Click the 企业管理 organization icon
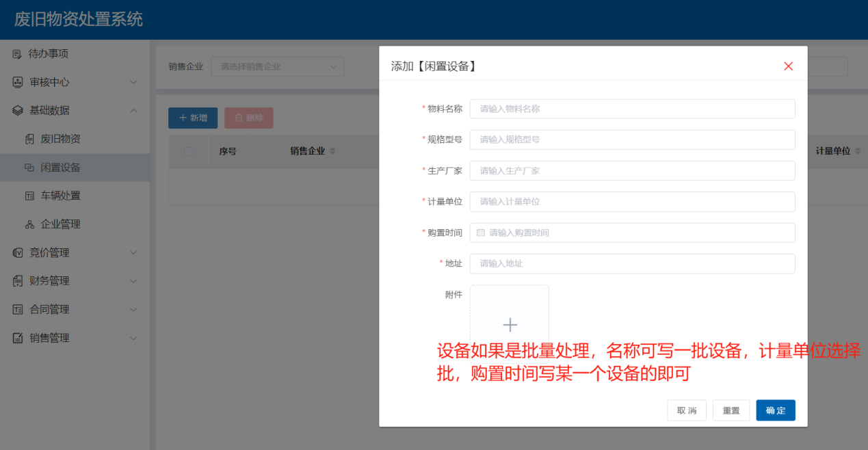Viewport: 868px width, 450px height. coord(29,224)
